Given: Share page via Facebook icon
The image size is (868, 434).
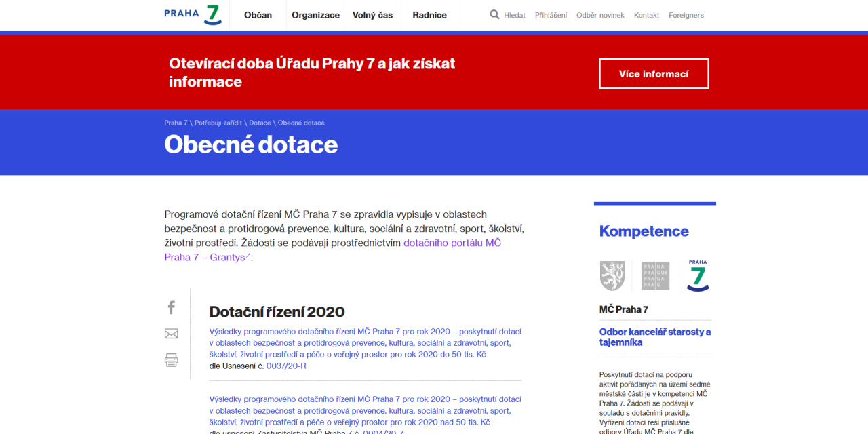Looking at the screenshot, I should pos(172,308).
